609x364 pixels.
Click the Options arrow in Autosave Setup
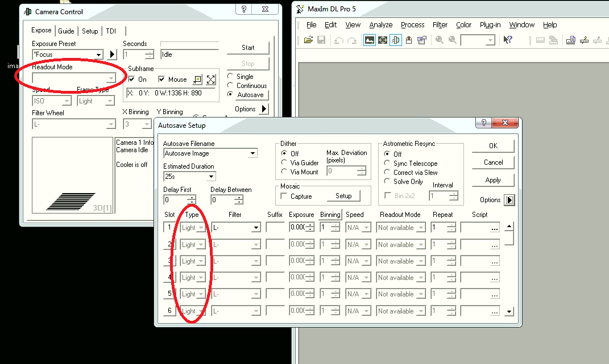point(509,200)
